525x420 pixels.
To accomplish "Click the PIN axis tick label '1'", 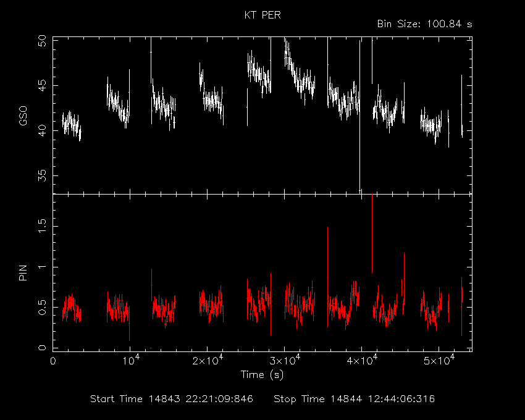I will click(42, 267).
